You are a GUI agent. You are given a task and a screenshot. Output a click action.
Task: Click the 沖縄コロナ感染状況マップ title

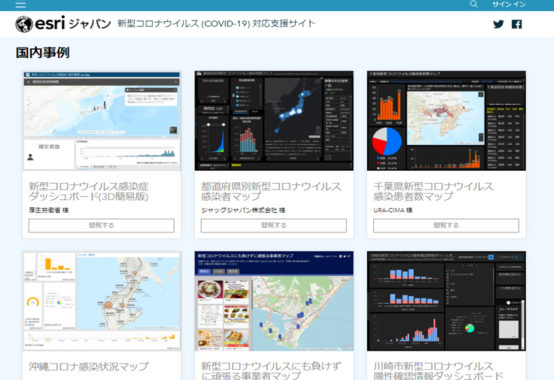tap(88, 366)
